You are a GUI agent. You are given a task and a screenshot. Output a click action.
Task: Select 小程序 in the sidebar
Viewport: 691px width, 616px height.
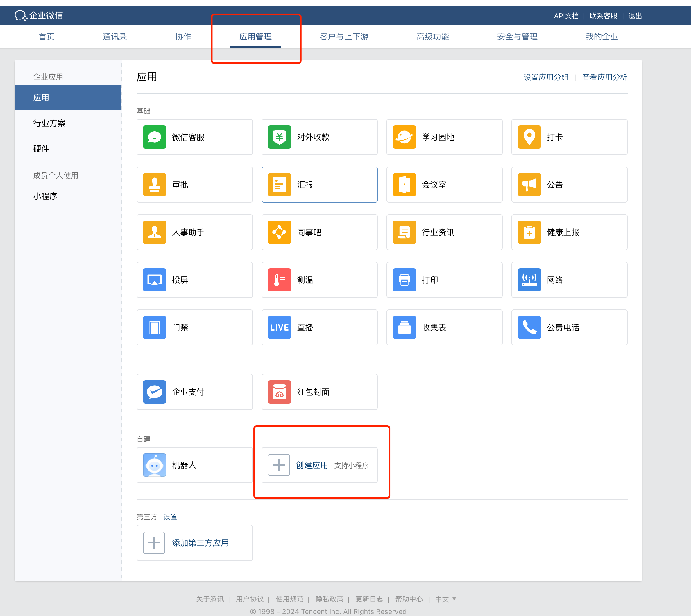click(x=45, y=196)
